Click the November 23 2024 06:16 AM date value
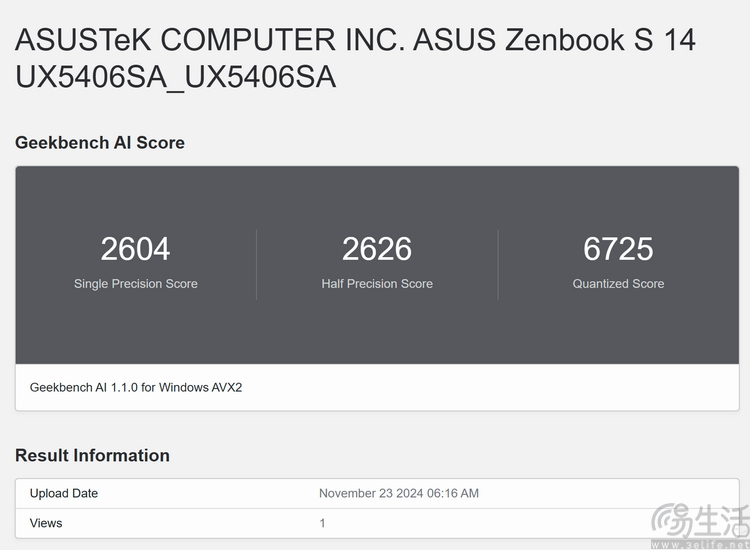 tap(399, 493)
